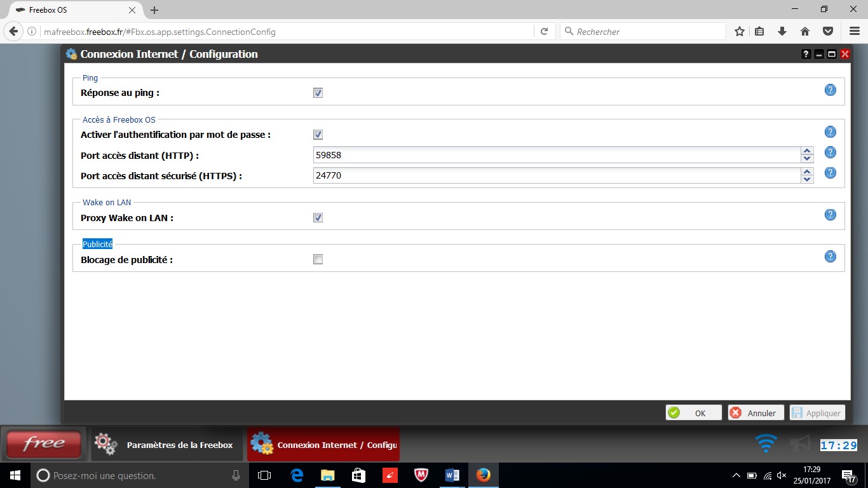Enable Blocage de publicité checkbox

(x=318, y=259)
